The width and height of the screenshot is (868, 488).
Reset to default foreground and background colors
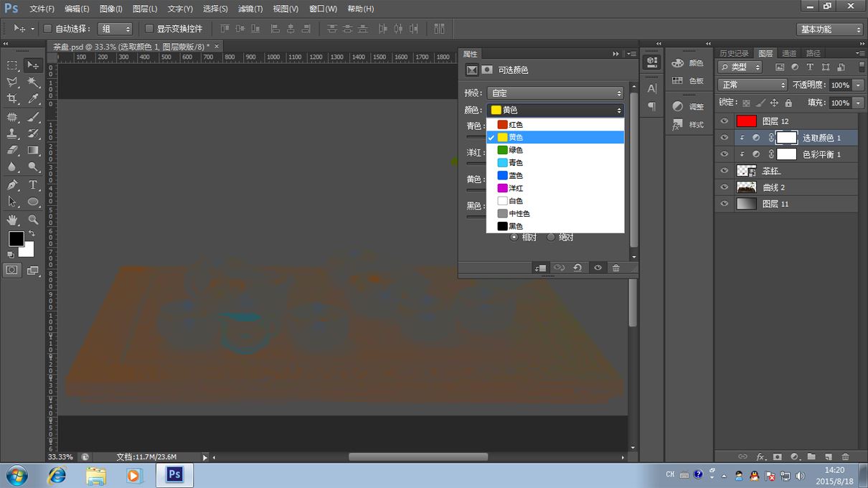tap(11, 254)
